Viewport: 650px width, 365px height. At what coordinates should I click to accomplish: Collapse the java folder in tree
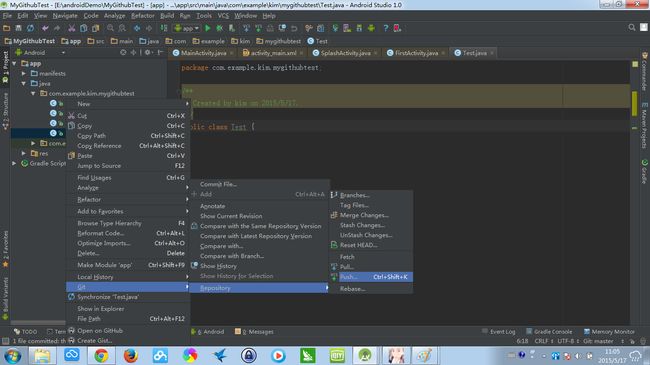tap(24, 83)
